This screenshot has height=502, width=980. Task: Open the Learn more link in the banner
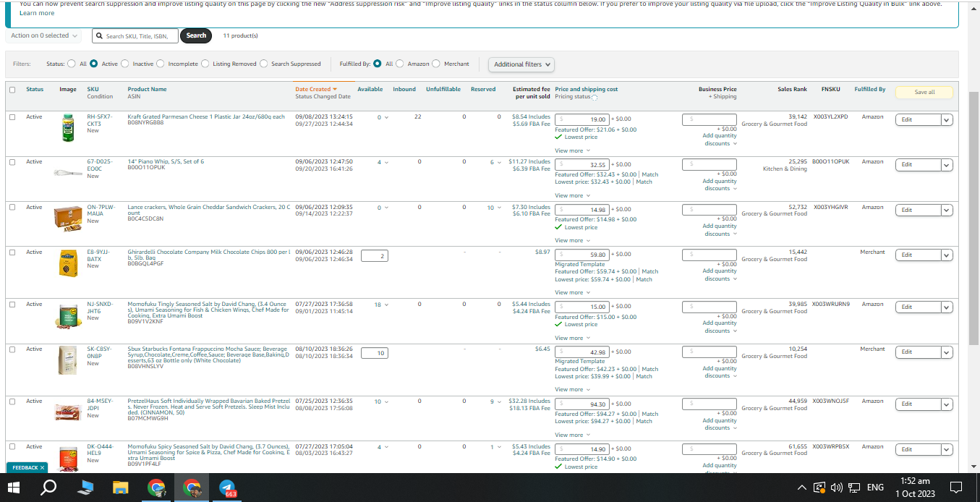37,13
